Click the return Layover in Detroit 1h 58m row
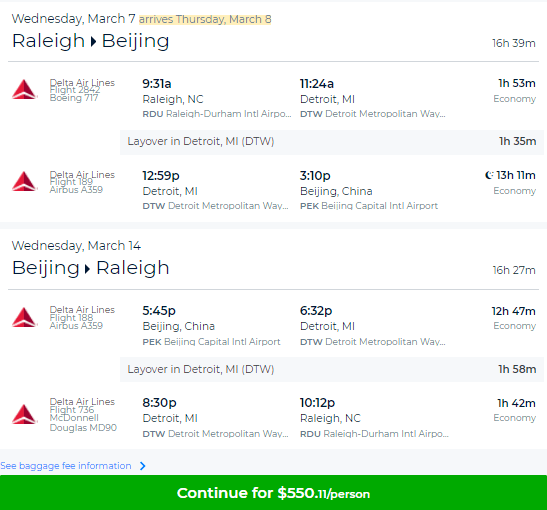Image resolution: width=547 pixels, height=510 pixels. pyautogui.click(x=332, y=369)
